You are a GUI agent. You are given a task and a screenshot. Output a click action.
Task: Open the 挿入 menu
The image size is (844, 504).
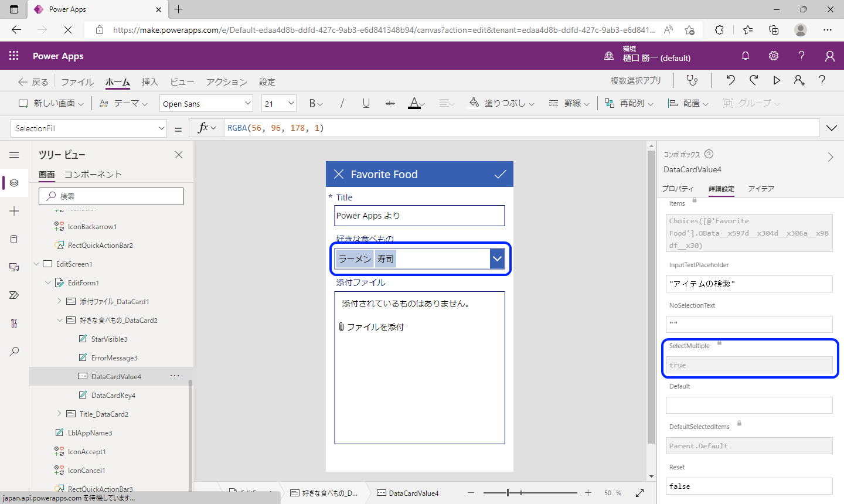tap(149, 82)
